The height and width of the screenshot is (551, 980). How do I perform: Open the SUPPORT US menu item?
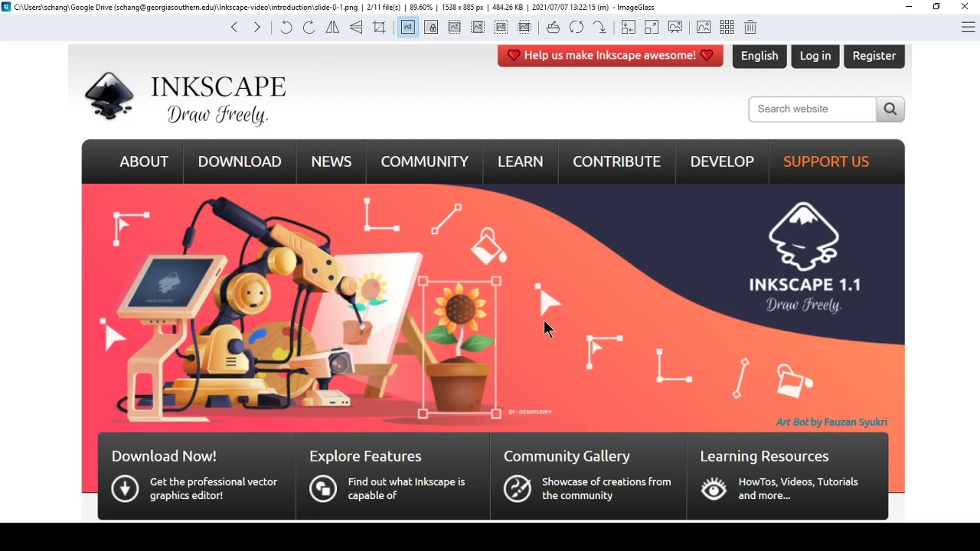[x=826, y=161]
